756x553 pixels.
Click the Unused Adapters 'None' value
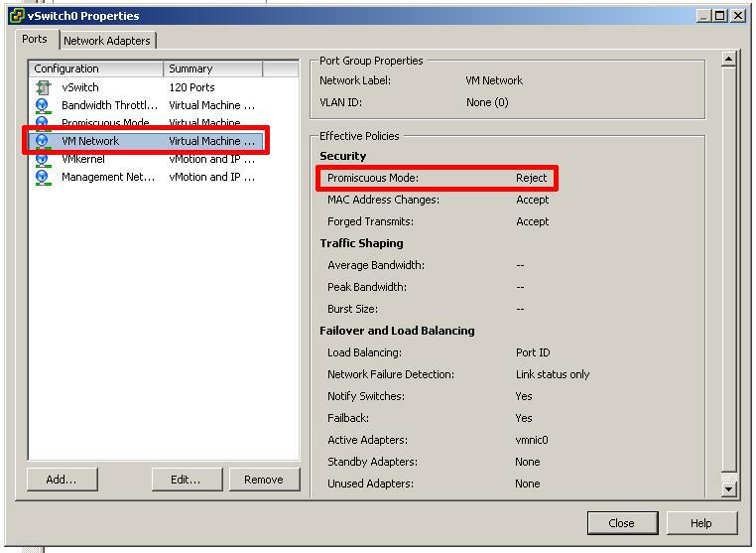528,484
